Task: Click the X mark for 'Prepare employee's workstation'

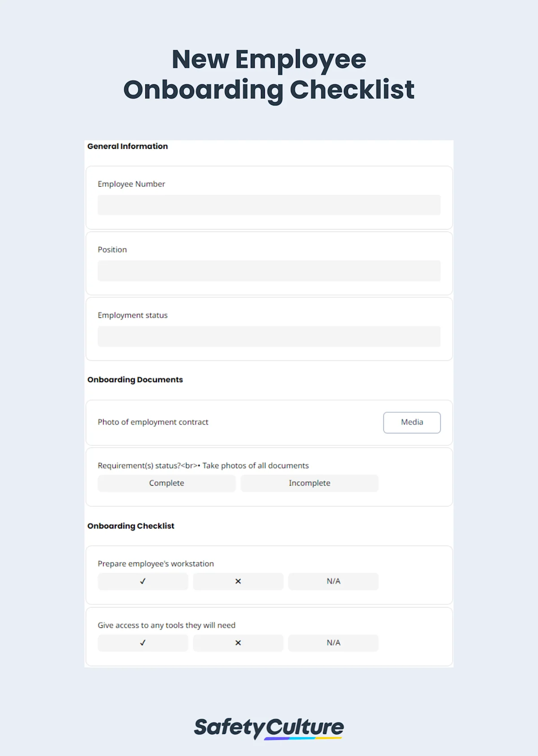Action: coord(238,581)
